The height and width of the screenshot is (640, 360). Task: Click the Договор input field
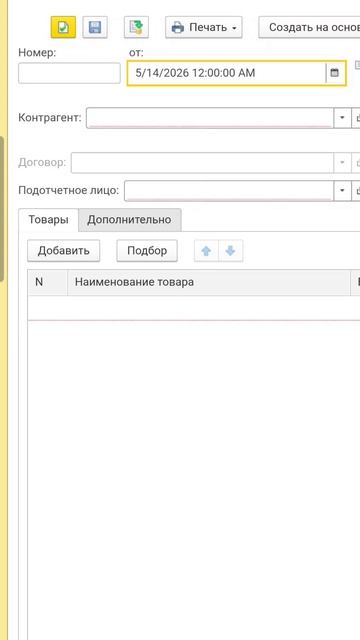pos(202,163)
